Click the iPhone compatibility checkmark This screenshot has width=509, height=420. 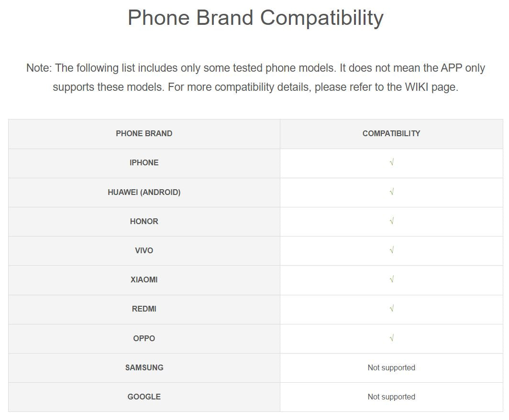click(391, 162)
